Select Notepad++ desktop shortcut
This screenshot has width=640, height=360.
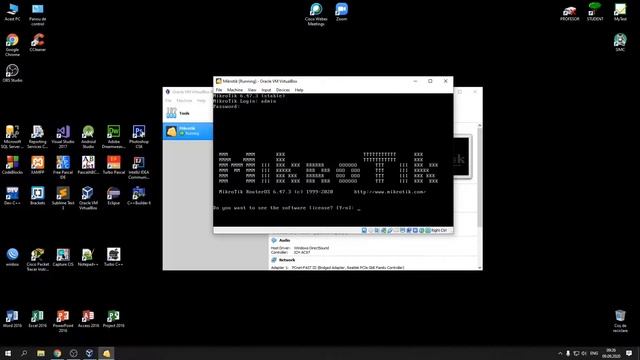pos(88,257)
